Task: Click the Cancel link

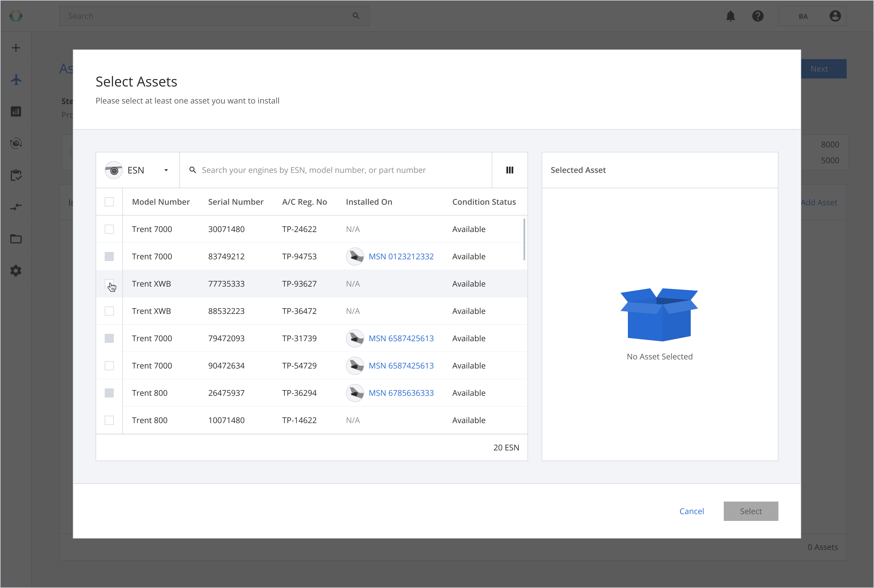Action: tap(692, 511)
